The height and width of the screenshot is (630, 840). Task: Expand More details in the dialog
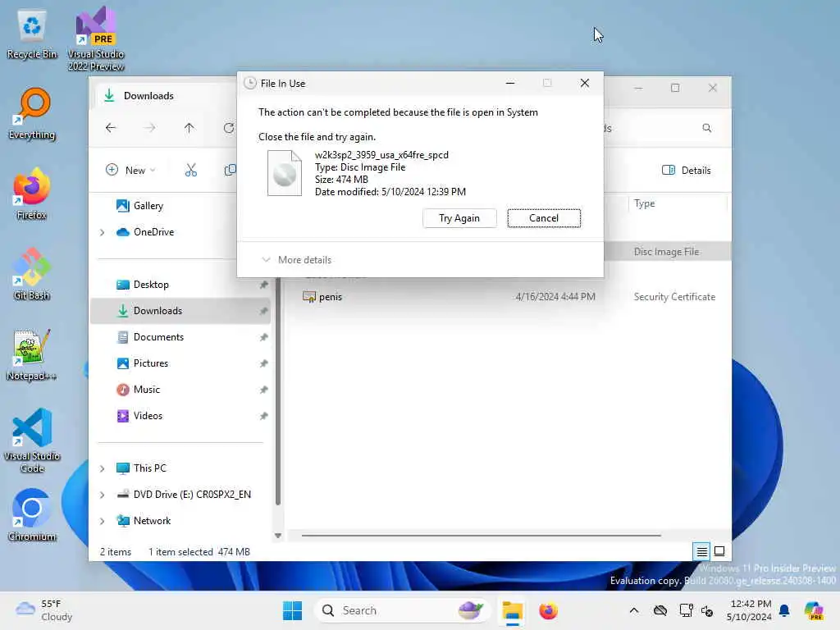point(296,260)
